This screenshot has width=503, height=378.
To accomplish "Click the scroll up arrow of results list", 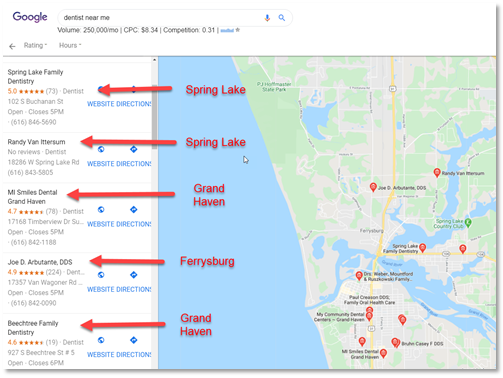I will pyautogui.click(x=154, y=60).
